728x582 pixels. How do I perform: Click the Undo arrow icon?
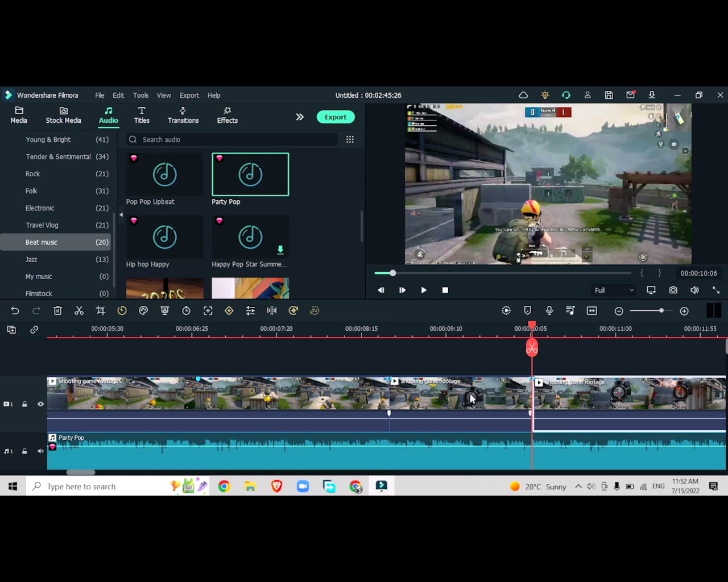[15, 310]
